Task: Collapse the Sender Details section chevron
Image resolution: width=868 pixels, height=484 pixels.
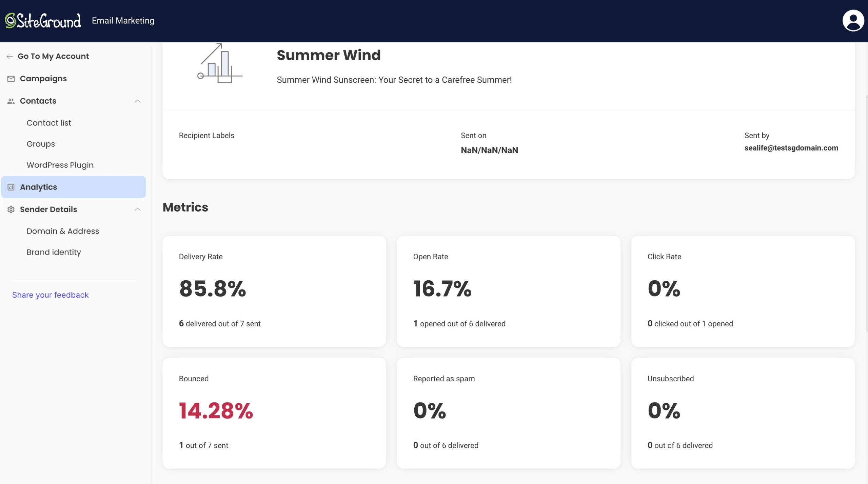Action: click(x=137, y=209)
